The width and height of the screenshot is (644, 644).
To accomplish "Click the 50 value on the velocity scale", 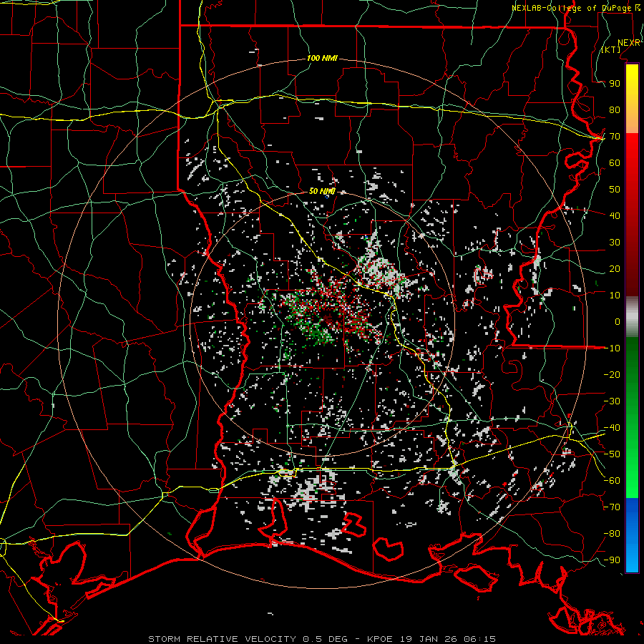I will [x=615, y=190].
